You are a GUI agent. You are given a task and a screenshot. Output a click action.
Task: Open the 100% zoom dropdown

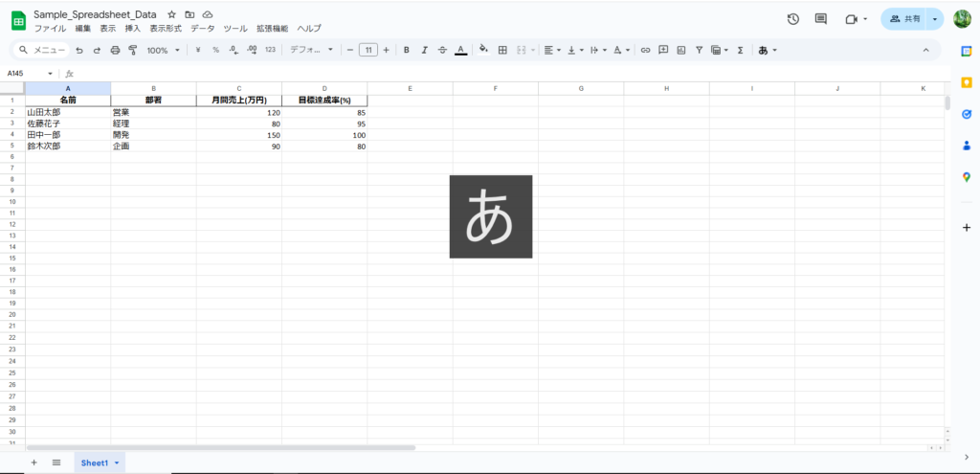click(163, 50)
